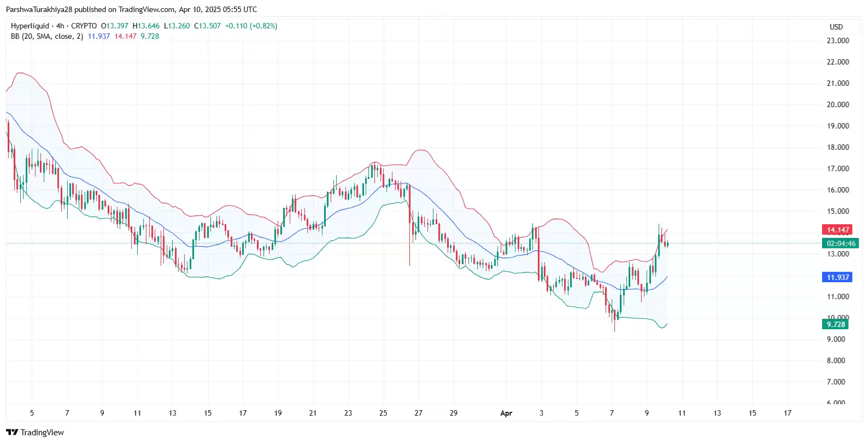The width and height of the screenshot is (868, 443).
Task: Click the red 14.147 upper band price tag
Action: coord(837,230)
